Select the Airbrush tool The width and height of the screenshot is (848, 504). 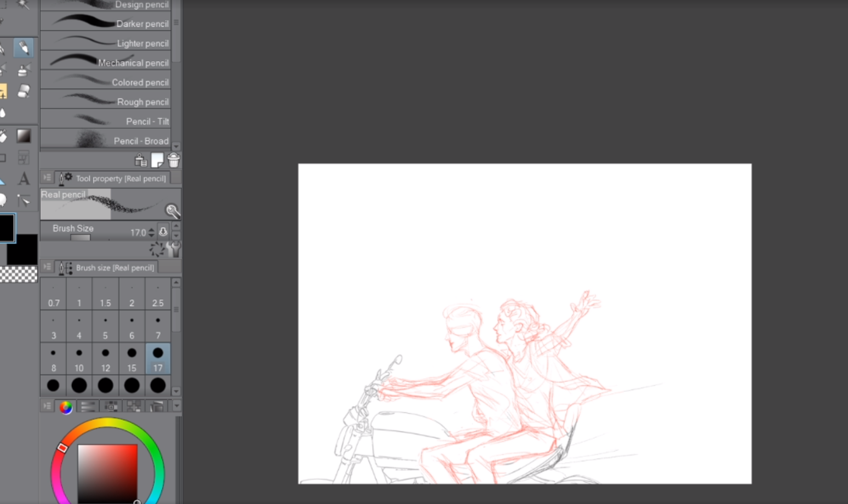tap(23, 70)
